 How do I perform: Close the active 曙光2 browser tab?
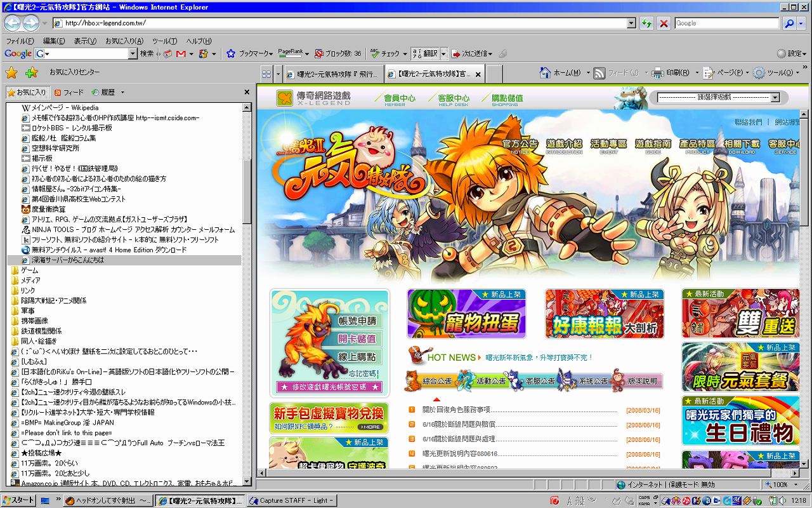(x=478, y=74)
